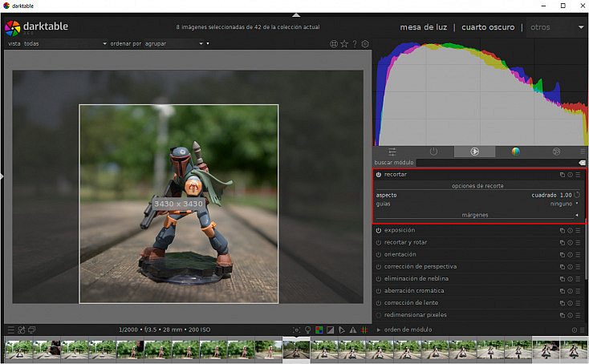Toggle gamut check warning icon
This screenshot has width=589, height=364.
[353, 330]
